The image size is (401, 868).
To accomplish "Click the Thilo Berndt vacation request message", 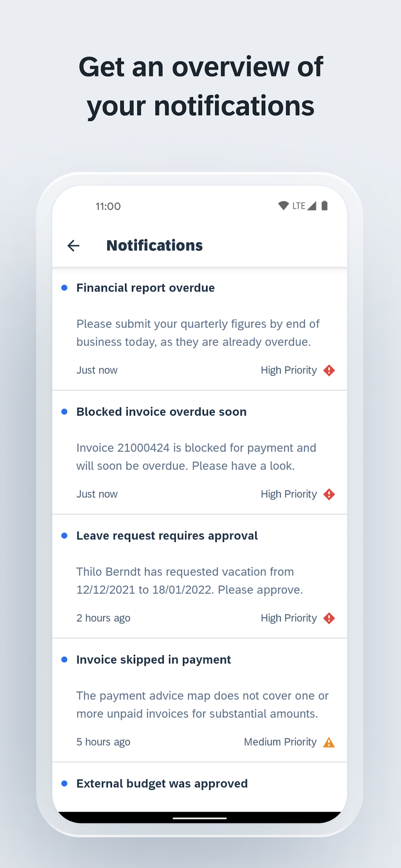I will (189, 581).
